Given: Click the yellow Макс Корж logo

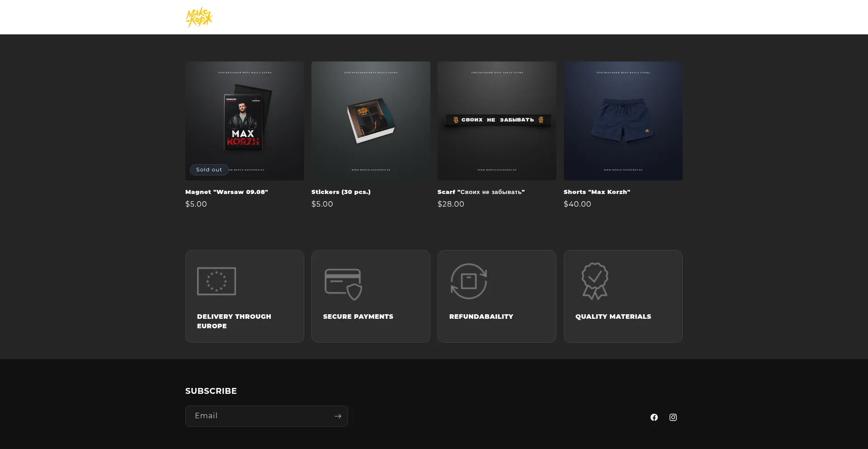Looking at the screenshot, I should (199, 17).
